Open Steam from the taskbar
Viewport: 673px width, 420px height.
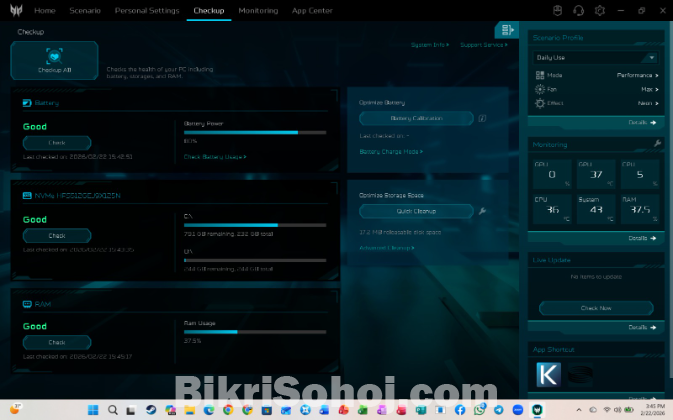coord(151,410)
